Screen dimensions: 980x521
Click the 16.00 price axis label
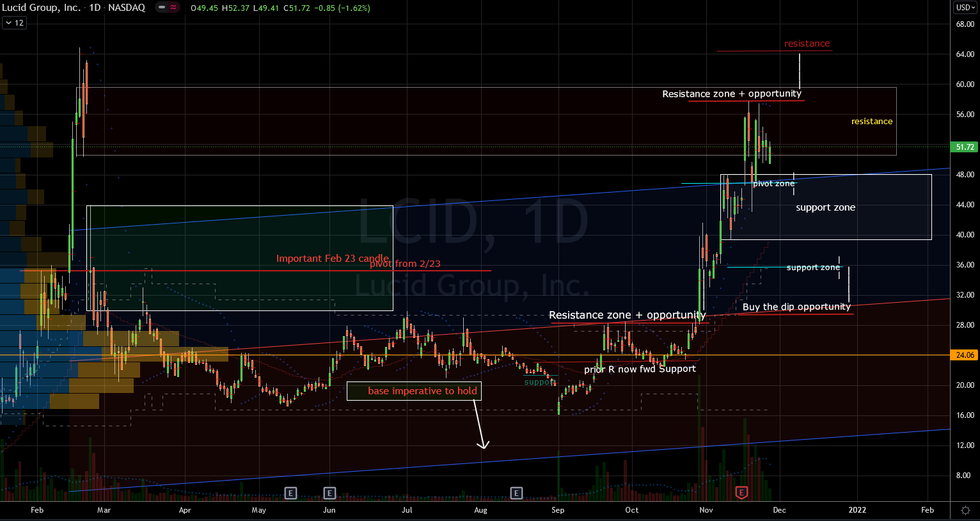(965, 415)
